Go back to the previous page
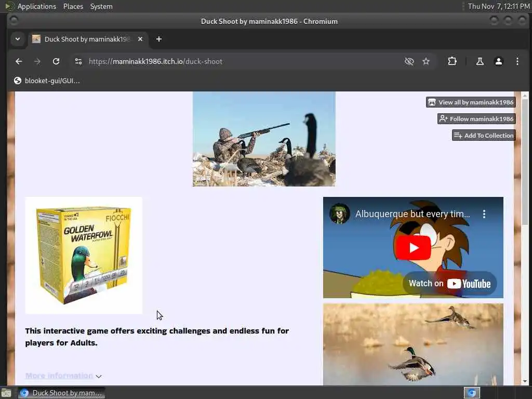532x399 pixels. click(19, 61)
